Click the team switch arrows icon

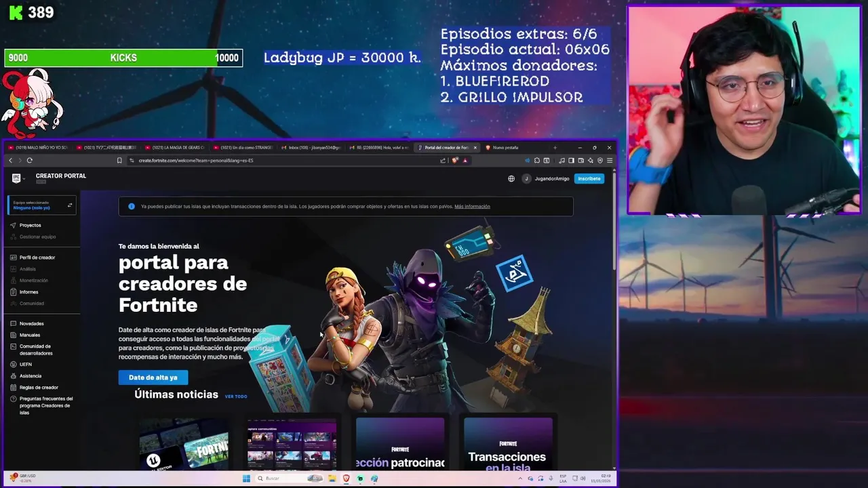pyautogui.click(x=69, y=205)
